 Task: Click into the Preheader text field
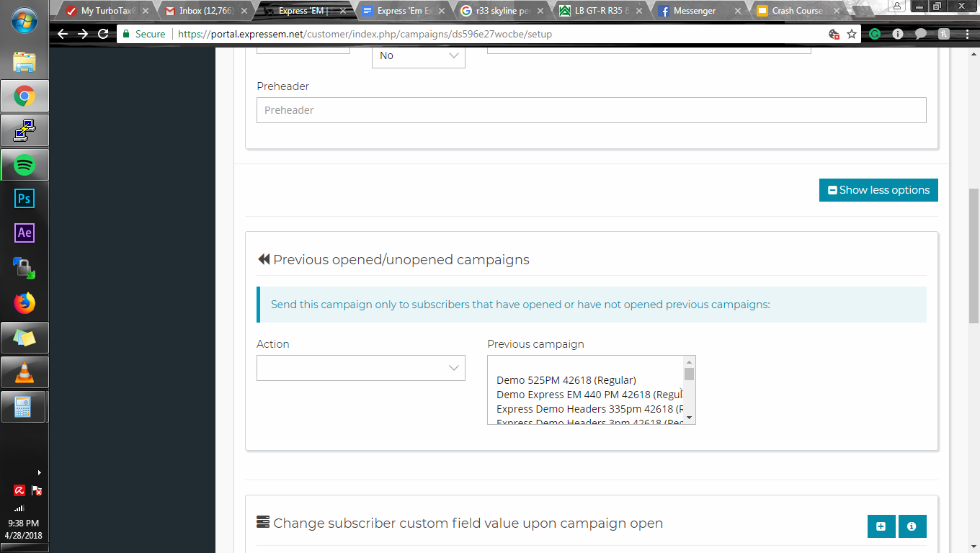[x=592, y=110]
